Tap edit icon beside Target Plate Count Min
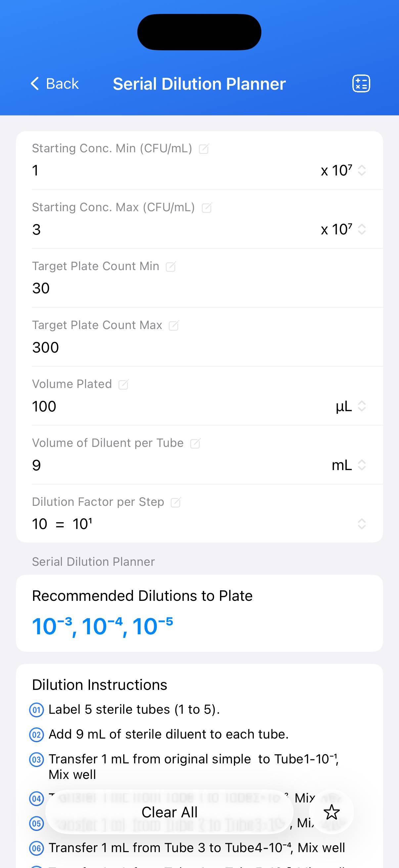 [x=171, y=266]
